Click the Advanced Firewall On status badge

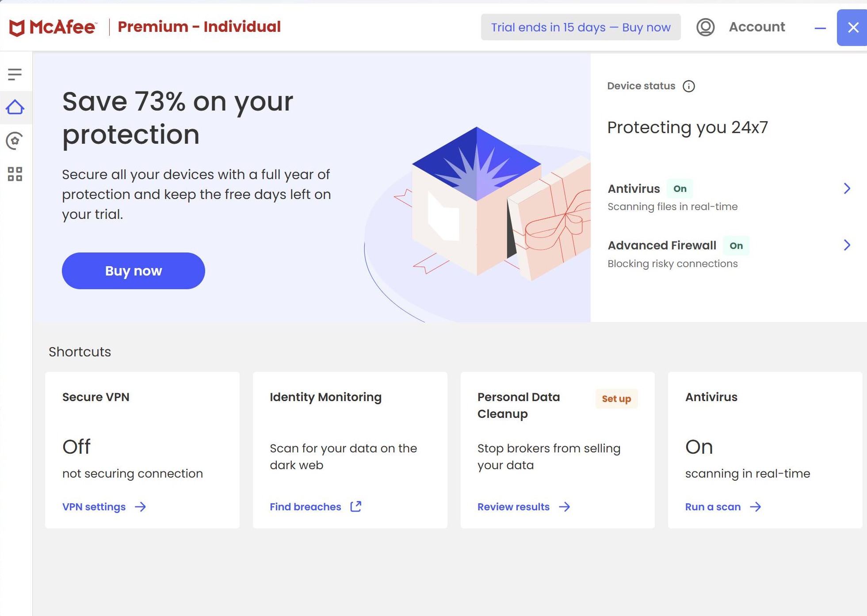(736, 246)
